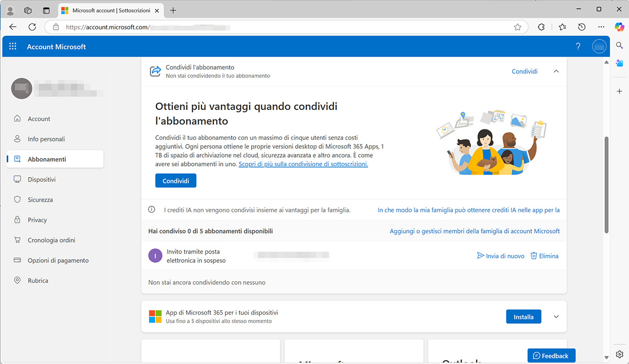
Task: Open Edge settings gear at bottom right
Action: (x=620, y=355)
